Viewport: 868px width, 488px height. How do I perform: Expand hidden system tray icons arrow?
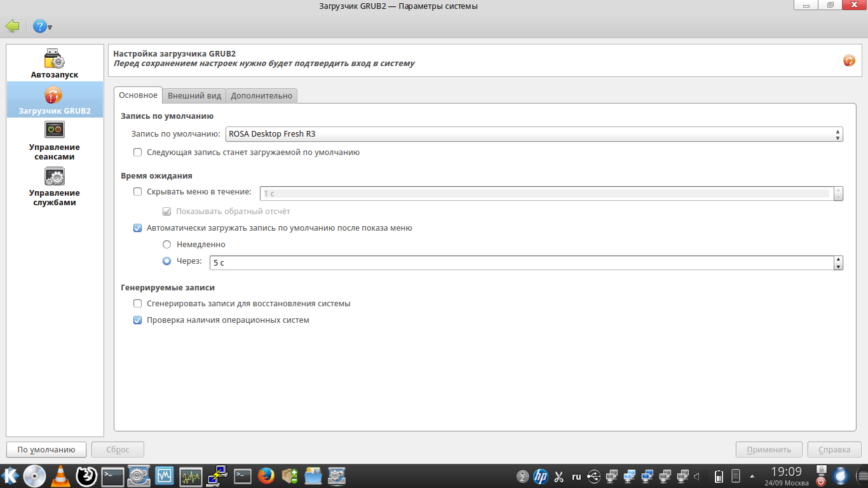[x=752, y=476]
